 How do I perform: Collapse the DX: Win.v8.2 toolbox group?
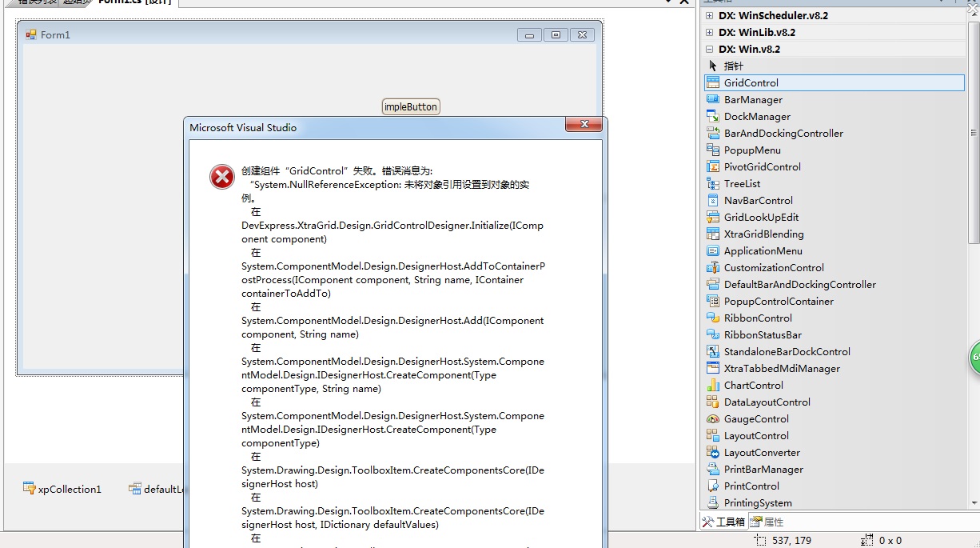[x=710, y=49]
